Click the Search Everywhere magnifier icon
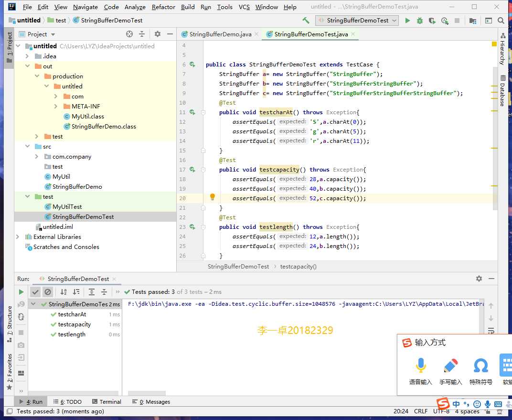This screenshot has height=420, width=512. click(x=501, y=21)
